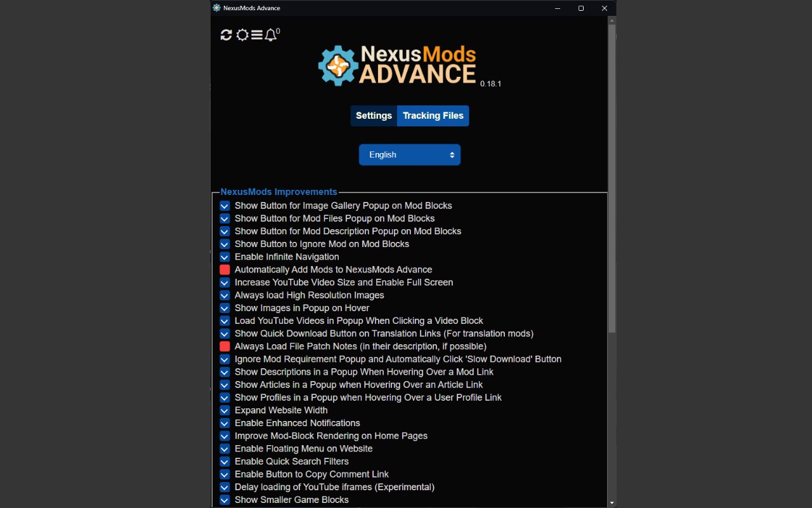Click the NexusMods Advance gear logo
Viewport: 812px width, 508px height.
(338, 65)
